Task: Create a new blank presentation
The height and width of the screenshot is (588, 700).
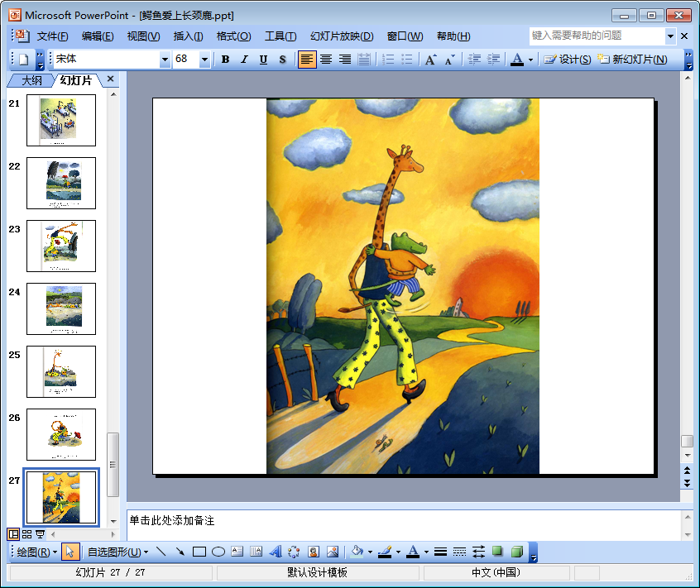Action: coord(24,60)
